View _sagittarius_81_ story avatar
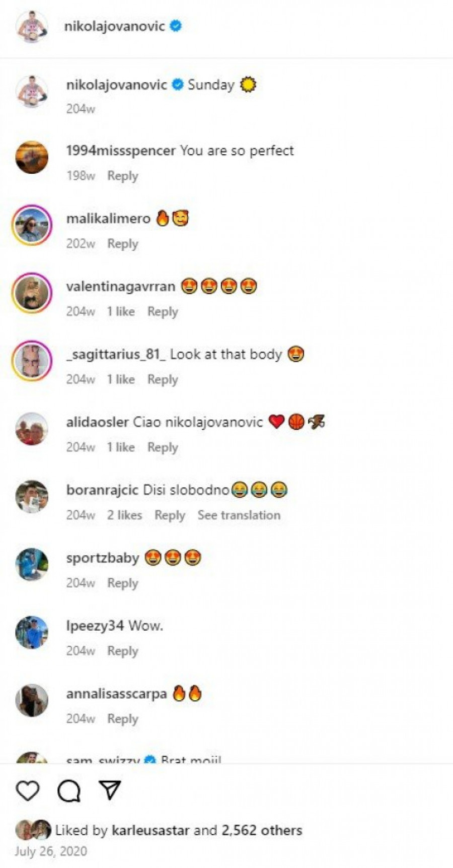Viewport: 453px width, 868px height. (32, 361)
